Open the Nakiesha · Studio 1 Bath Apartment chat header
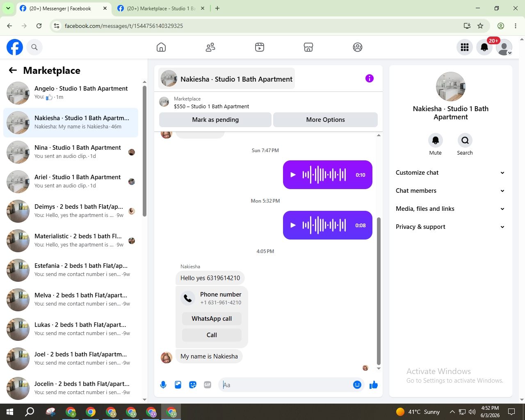Image resolution: width=525 pixels, height=420 pixels. (x=227, y=78)
